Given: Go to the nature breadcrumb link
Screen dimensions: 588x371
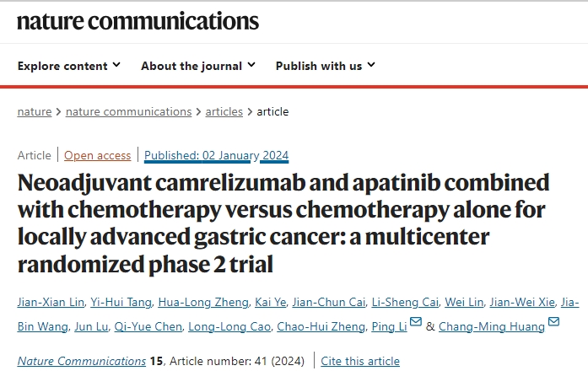Looking at the screenshot, I should 35,111.
